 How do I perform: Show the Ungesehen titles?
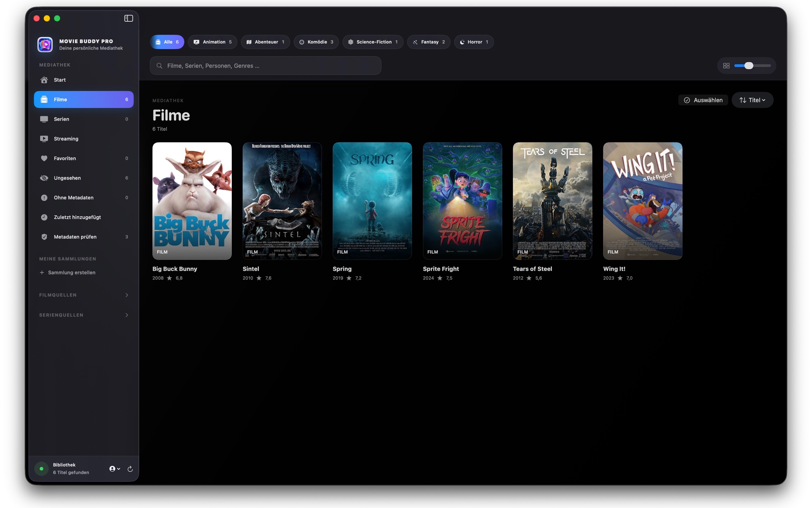(x=84, y=178)
